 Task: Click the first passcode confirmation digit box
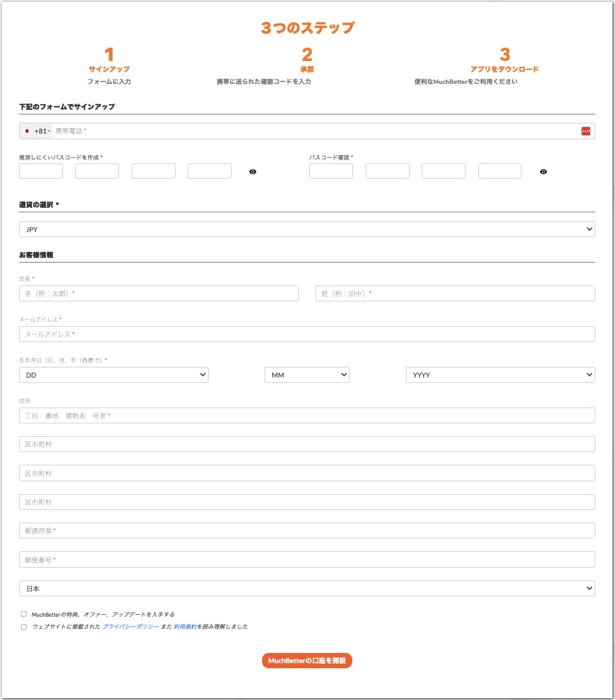click(331, 171)
